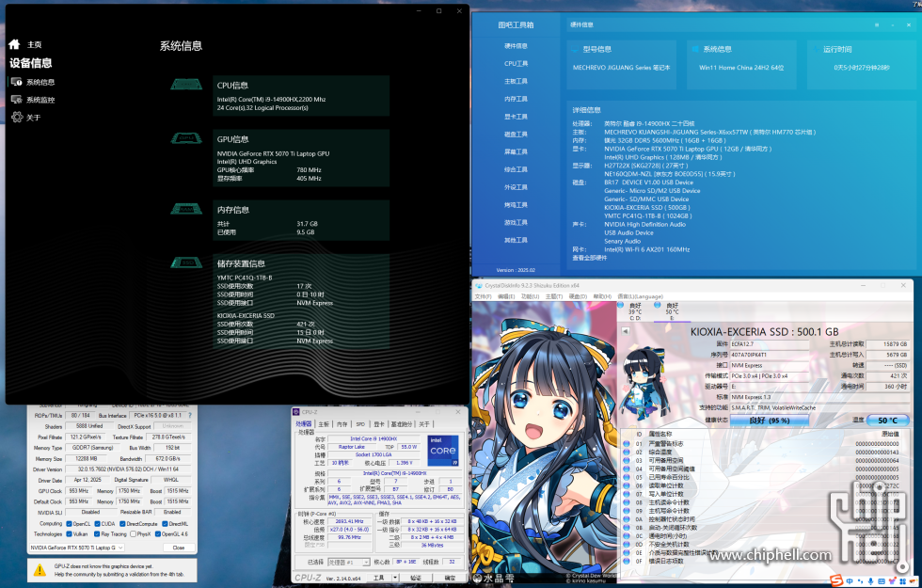Viewport: 922px width, 588px height.
Task: Click the Close button in GPU-Z
Action: (x=178, y=548)
